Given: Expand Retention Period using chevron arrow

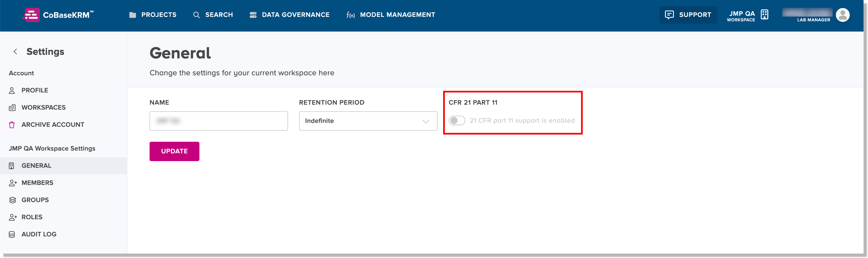Looking at the screenshot, I should tap(426, 121).
